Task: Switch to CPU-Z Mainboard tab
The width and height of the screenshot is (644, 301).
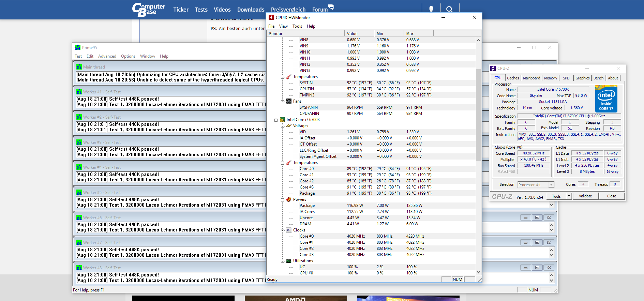Action: (531, 78)
